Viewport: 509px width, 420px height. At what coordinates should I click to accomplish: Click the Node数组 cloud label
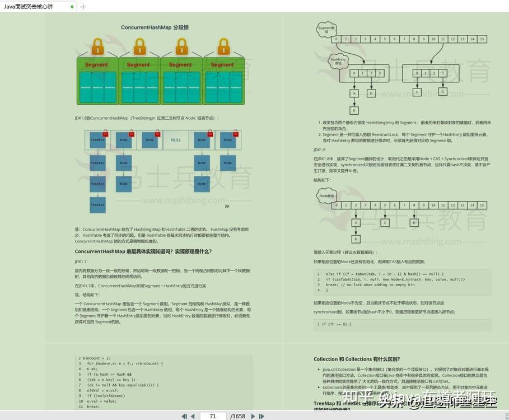tap(326, 196)
